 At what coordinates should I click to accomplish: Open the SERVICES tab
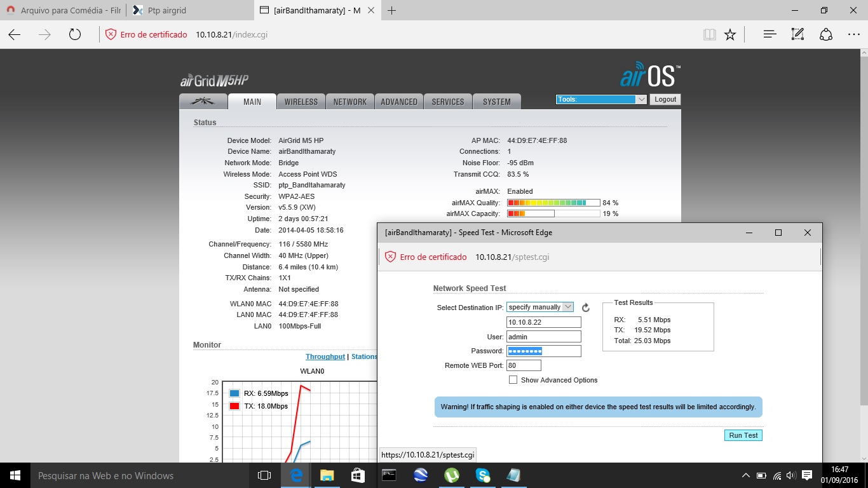[x=448, y=102]
